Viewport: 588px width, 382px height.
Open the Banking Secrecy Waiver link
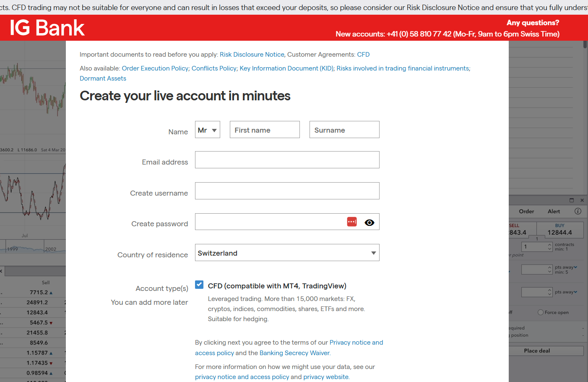(294, 353)
